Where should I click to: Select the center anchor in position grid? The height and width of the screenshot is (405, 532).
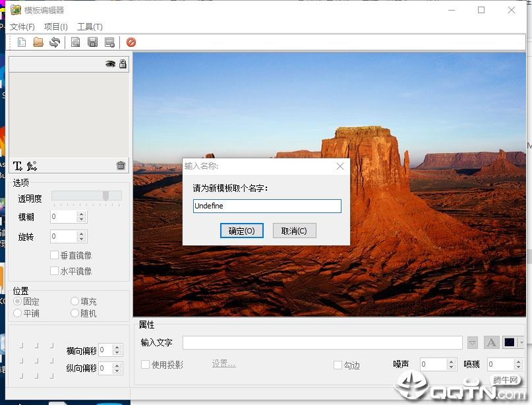pyautogui.click(x=37, y=361)
